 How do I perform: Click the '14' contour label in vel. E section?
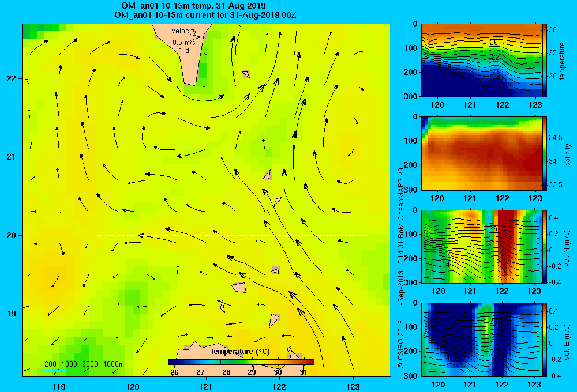pyautogui.click(x=445, y=358)
